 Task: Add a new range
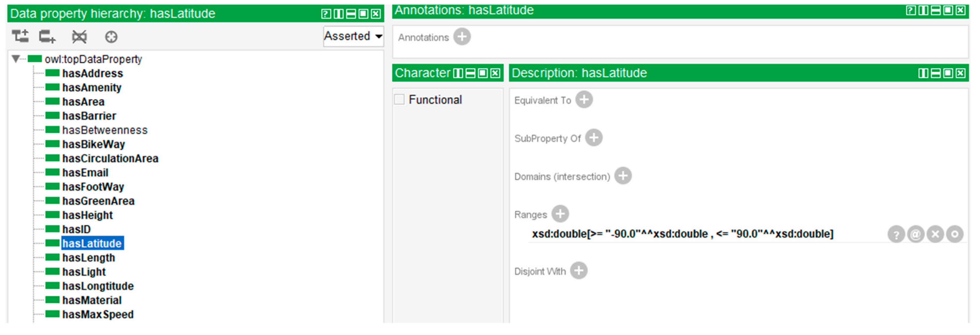(560, 214)
